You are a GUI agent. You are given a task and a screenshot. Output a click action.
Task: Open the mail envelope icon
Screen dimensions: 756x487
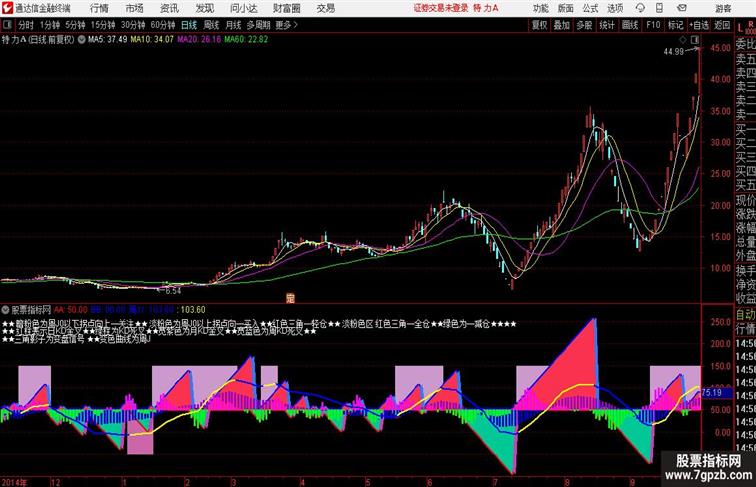pos(682,8)
